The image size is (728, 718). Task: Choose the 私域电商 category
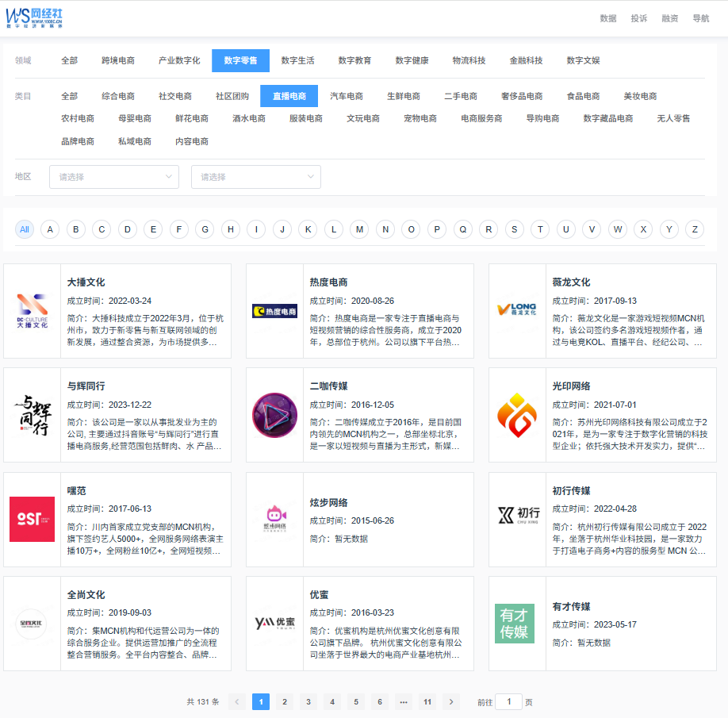pyautogui.click(x=135, y=141)
